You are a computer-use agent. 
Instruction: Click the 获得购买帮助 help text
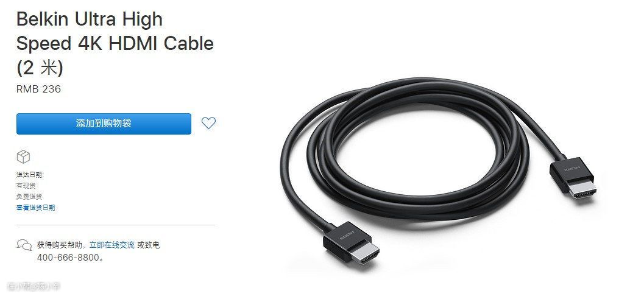(x=62, y=245)
